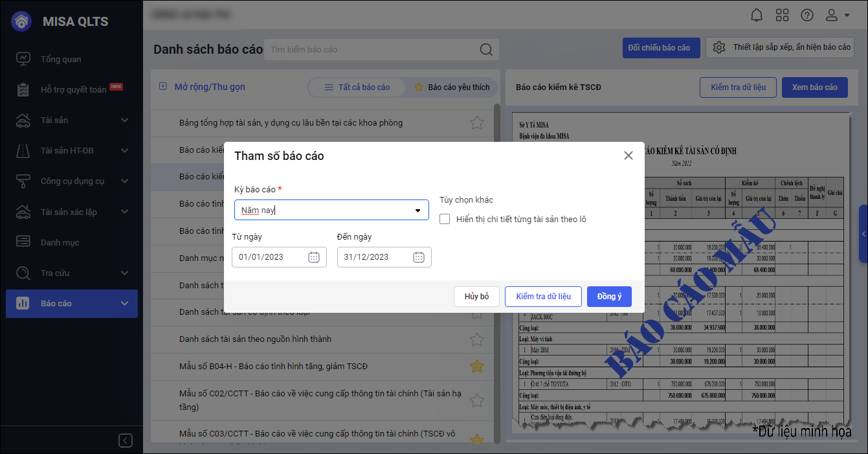The width and height of the screenshot is (868, 454).
Task: Enable Hiển thị chi tiết từng tài sản theo lô
Action: [x=445, y=219]
